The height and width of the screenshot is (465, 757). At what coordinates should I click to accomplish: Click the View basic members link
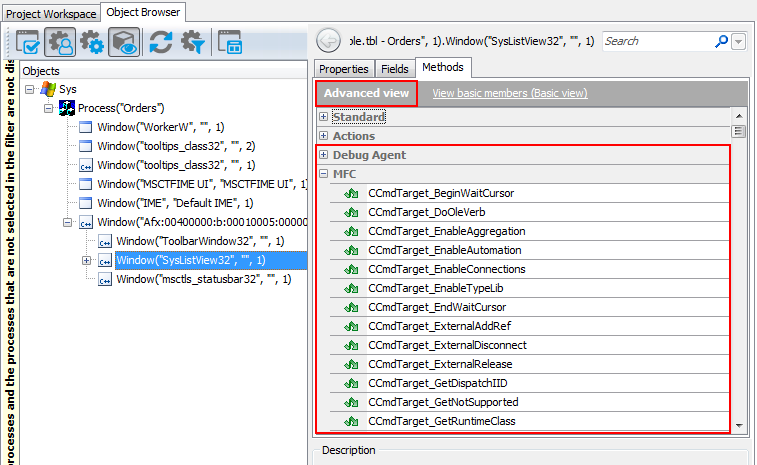509,93
